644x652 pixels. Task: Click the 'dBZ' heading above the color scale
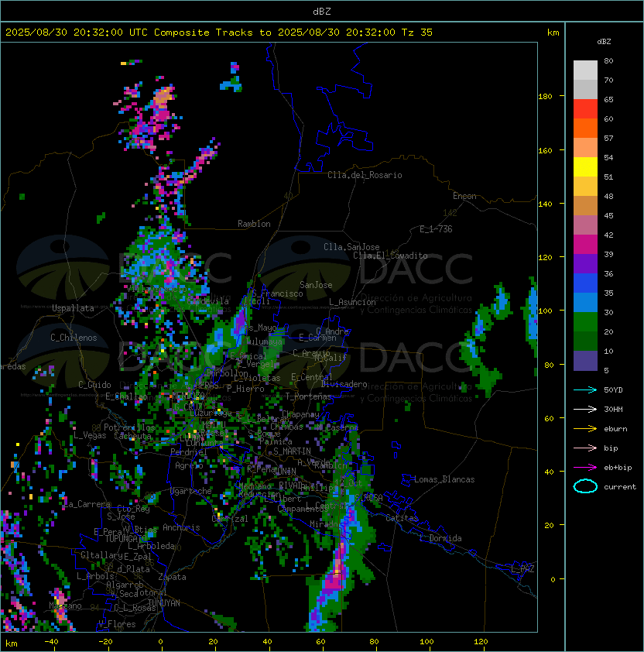[604, 42]
